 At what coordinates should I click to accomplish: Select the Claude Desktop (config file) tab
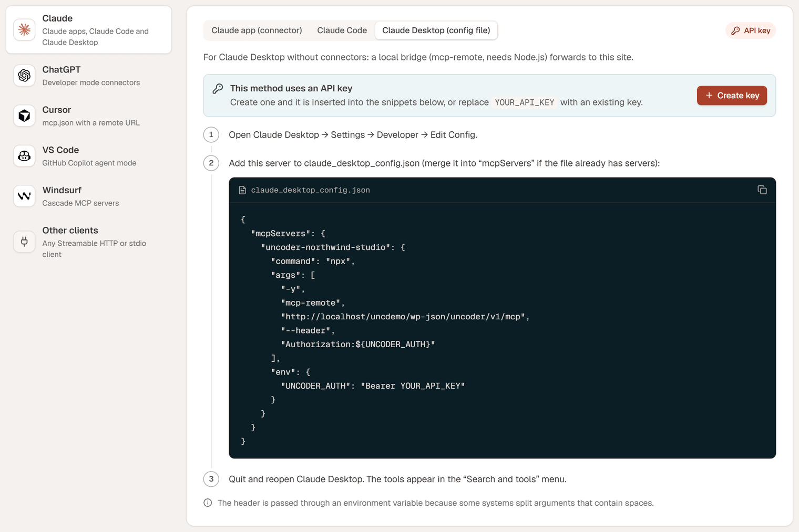(436, 30)
